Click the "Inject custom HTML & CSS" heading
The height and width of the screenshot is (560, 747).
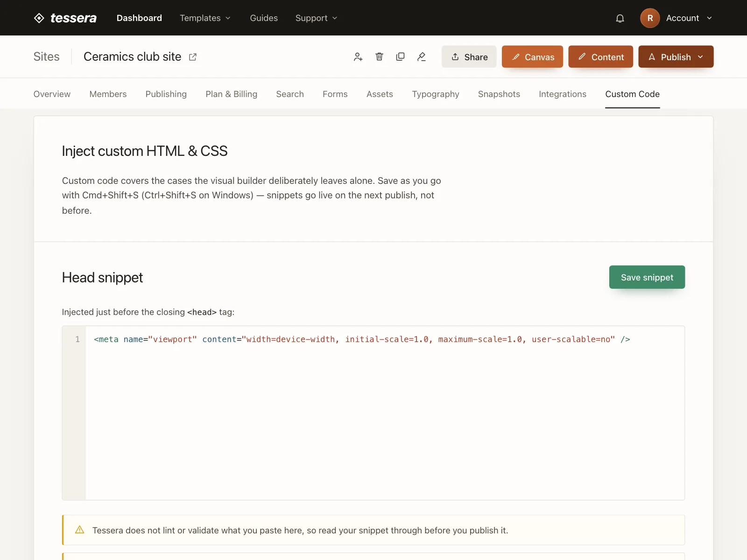tap(145, 151)
